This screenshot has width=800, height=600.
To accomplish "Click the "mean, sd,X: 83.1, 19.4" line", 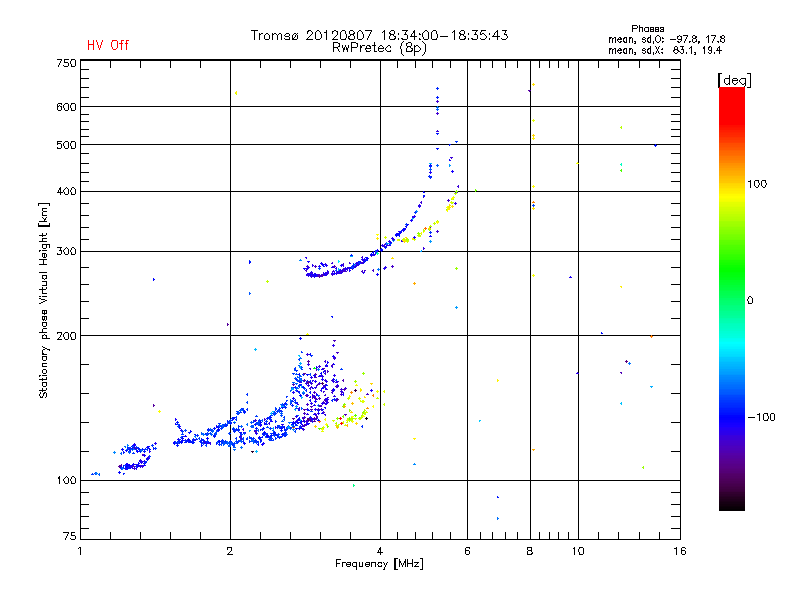I will pyautogui.click(x=665, y=50).
